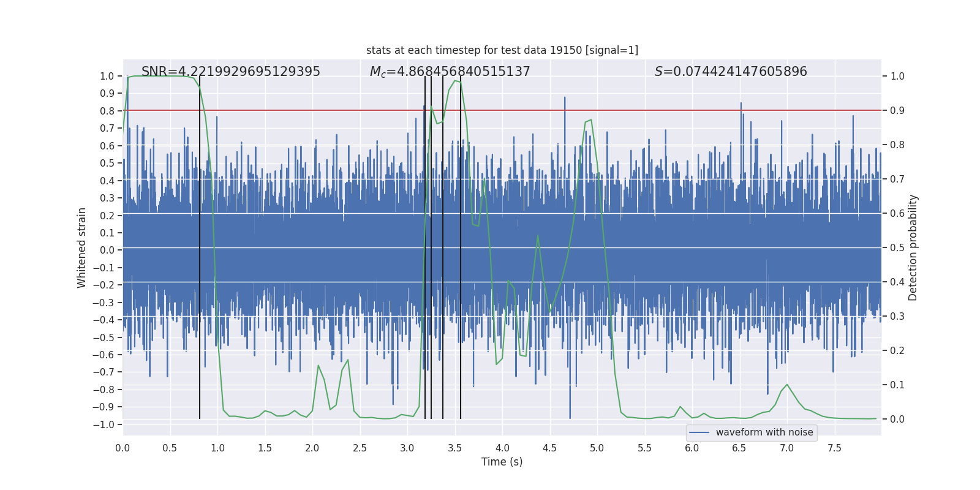The image size is (980, 490).
Task: Click the plot title mentioning test data 19150
Action: click(x=502, y=50)
